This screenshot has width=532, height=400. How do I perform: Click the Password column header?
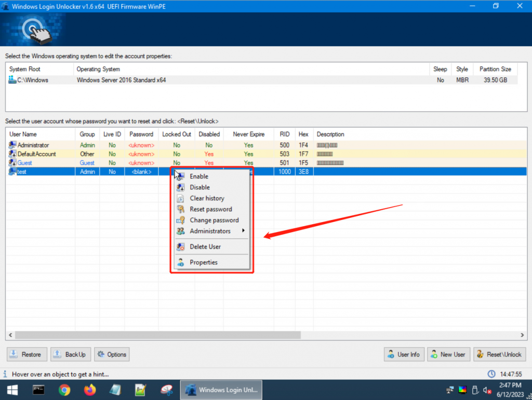click(x=141, y=134)
